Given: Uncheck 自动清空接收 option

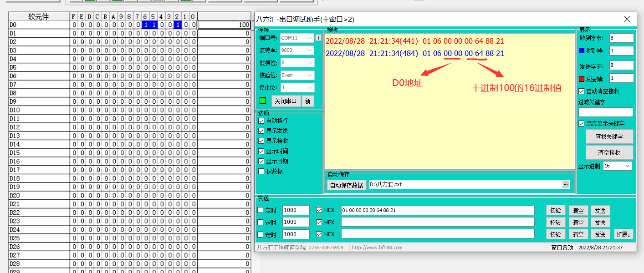Looking at the screenshot, I should [582, 91].
